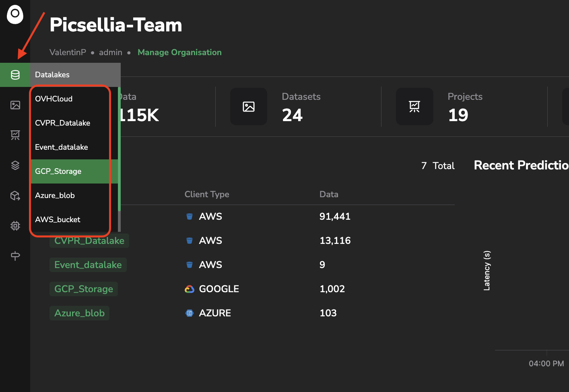Click the ValentinP username
The image size is (569, 392).
pos(68,52)
